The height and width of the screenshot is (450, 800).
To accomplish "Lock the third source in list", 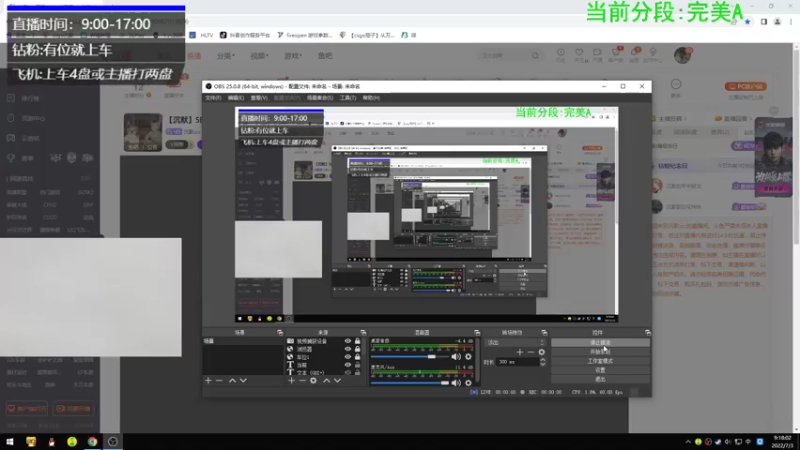I will pos(357,357).
